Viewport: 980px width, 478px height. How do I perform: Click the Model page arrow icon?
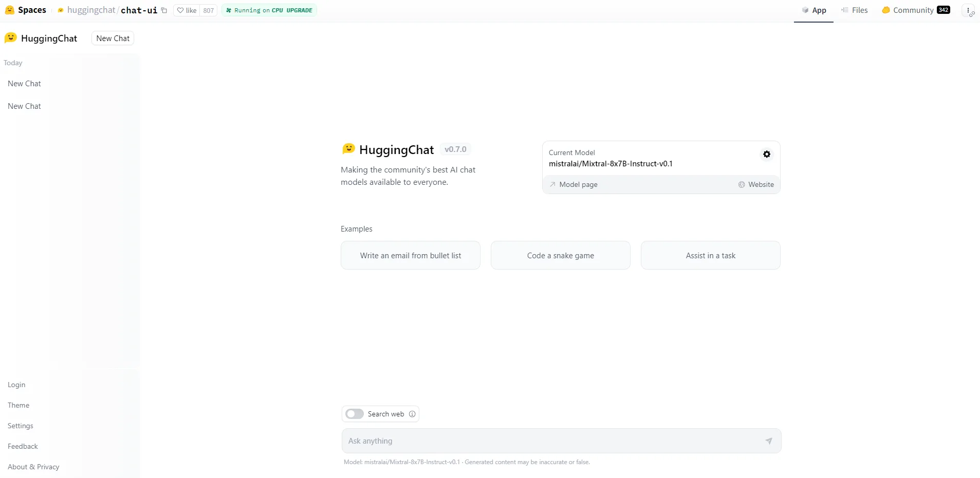tap(552, 184)
